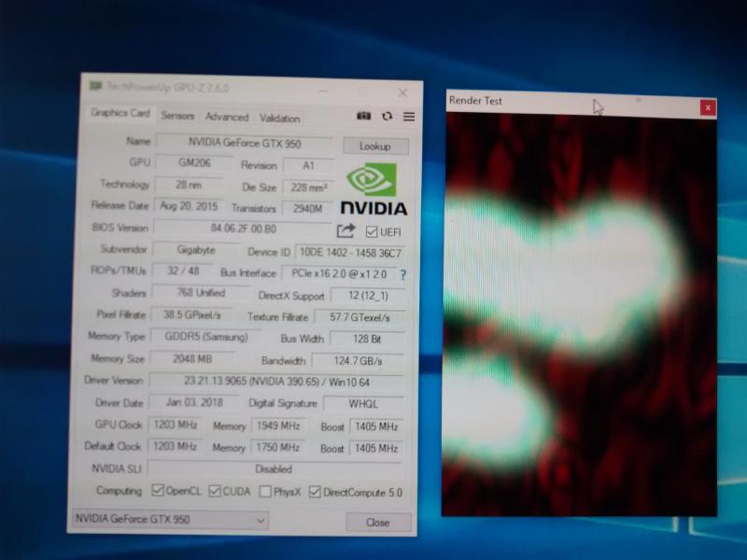Screen dimensions: 747x560
Task: Switch to the Sensors tab
Action: [177, 116]
